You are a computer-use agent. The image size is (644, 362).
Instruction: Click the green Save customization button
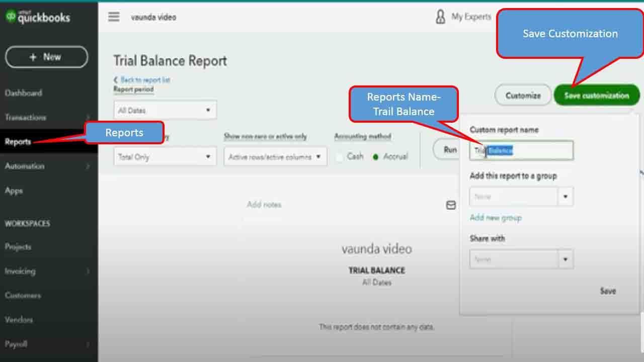click(597, 95)
